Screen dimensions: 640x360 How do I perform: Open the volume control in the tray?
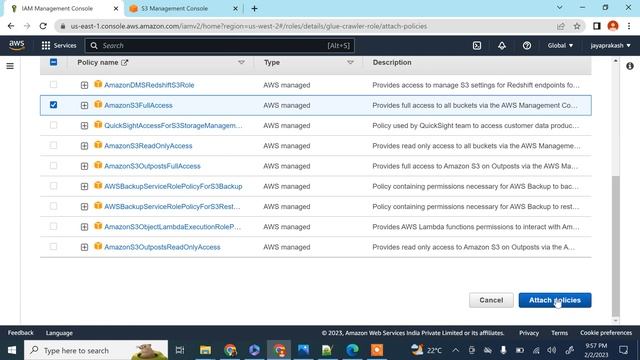[x=552, y=350]
